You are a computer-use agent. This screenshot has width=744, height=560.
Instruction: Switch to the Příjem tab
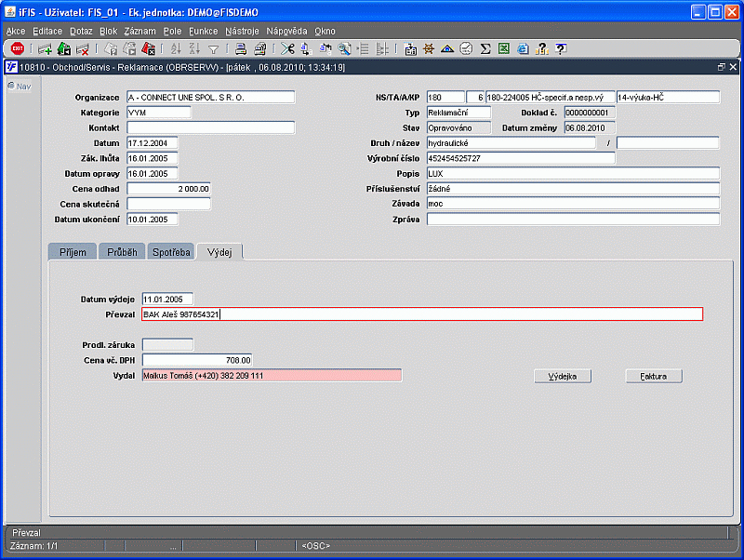click(x=72, y=252)
